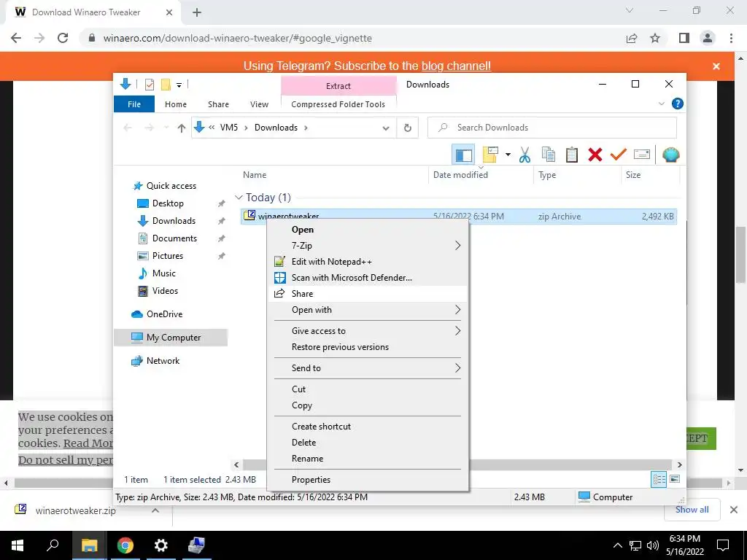The height and width of the screenshot is (560, 747).
Task: Click Chrome reload button
Action: pyautogui.click(x=63, y=38)
